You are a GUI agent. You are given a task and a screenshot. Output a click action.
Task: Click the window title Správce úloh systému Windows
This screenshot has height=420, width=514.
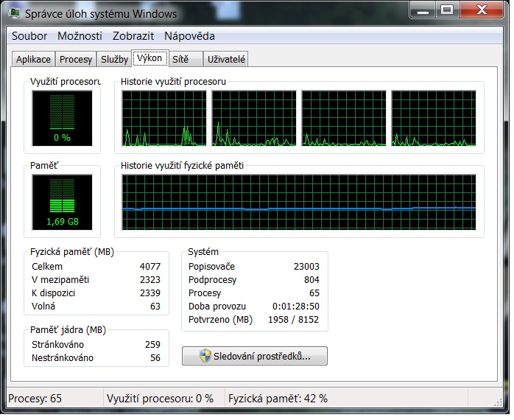point(101,14)
